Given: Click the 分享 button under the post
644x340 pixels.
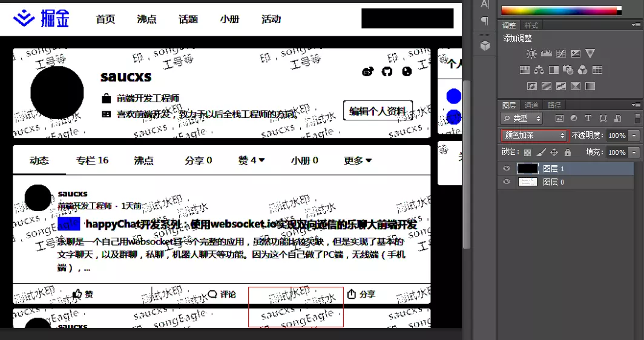Looking at the screenshot, I should coord(361,294).
